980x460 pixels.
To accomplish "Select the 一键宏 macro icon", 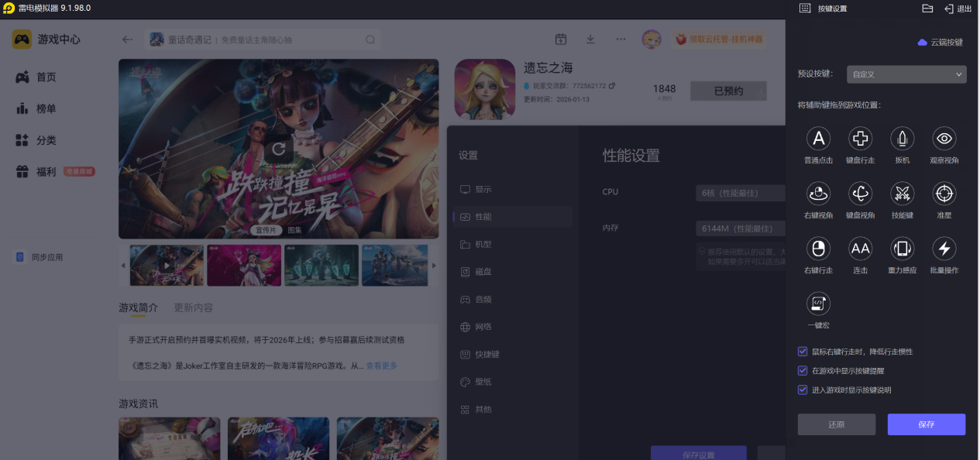I will (819, 304).
